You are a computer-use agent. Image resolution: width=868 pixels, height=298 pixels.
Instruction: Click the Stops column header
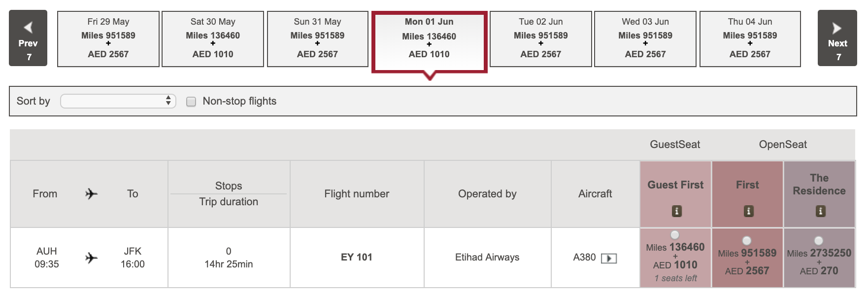click(229, 186)
